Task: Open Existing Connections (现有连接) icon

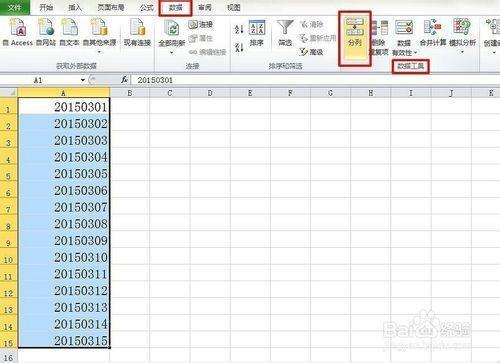Action: click(x=138, y=27)
